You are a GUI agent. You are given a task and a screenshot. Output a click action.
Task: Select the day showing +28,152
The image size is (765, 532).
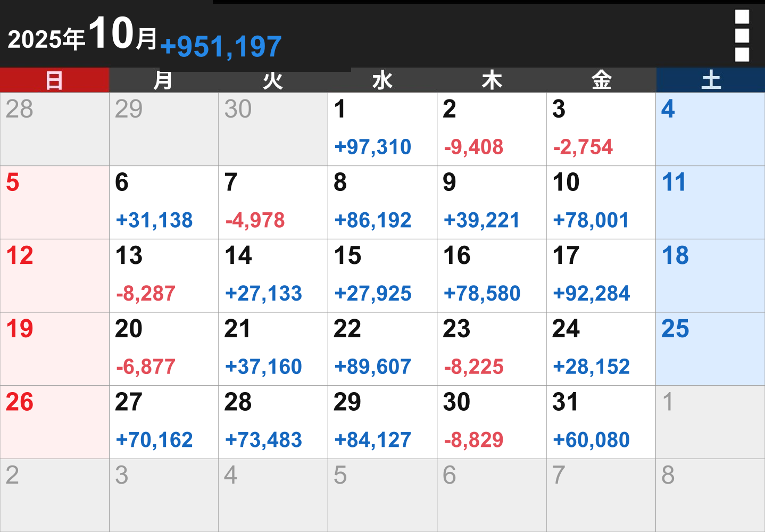601,349
